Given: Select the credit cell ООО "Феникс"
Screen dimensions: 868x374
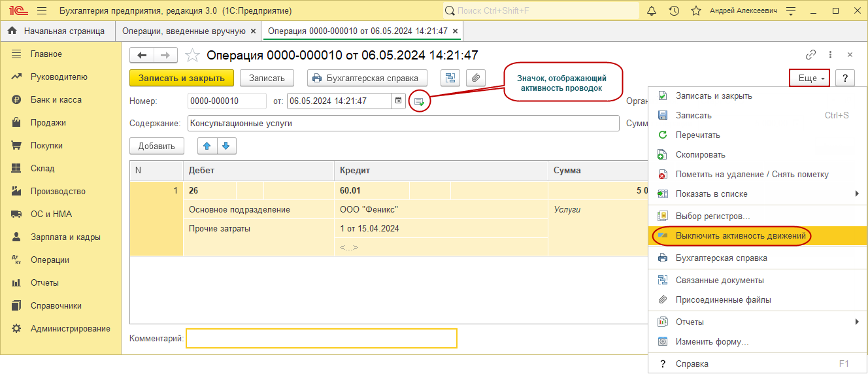Looking at the screenshot, I should (441, 209).
